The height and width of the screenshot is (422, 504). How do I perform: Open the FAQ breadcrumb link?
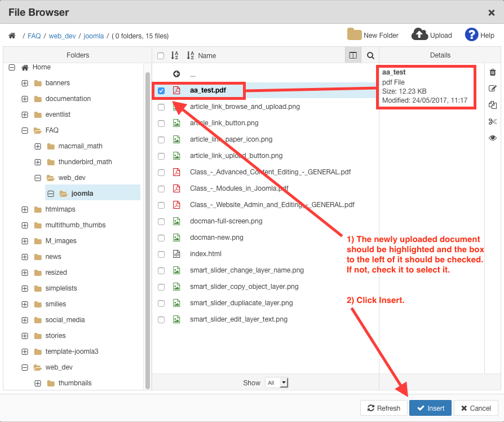point(34,36)
